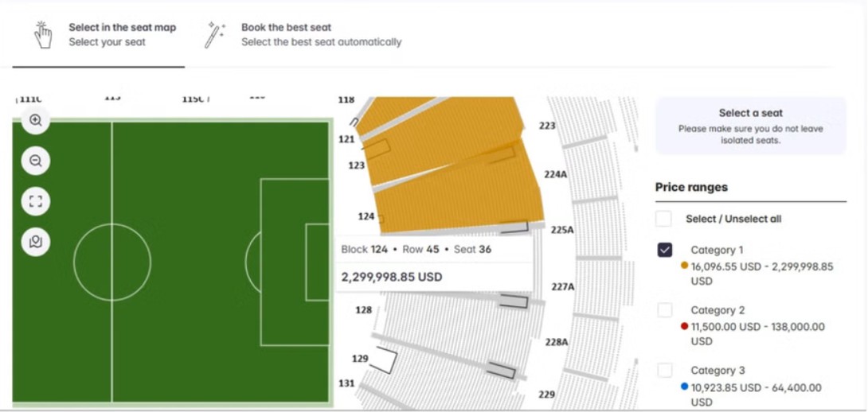Image resolution: width=868 pixels, height=412 pixels.
Task: Toggle fullscreen view of seat map
Action: pos(36,201)
